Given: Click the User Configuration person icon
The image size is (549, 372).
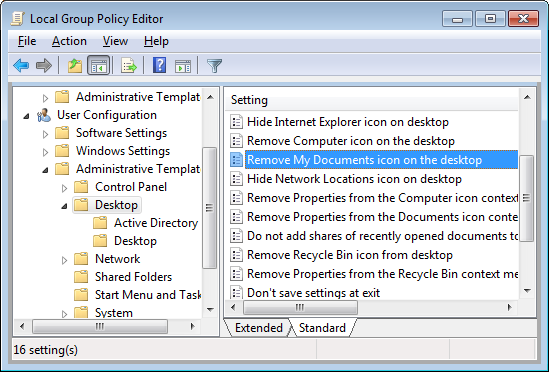Looking at the screenshot, I should [44, 115].
